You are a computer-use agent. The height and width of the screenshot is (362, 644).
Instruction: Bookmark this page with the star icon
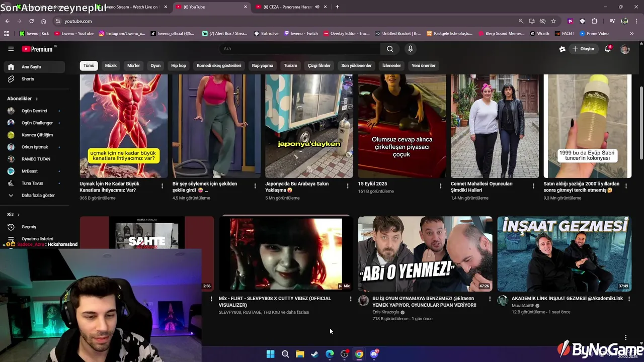(553, 21)
